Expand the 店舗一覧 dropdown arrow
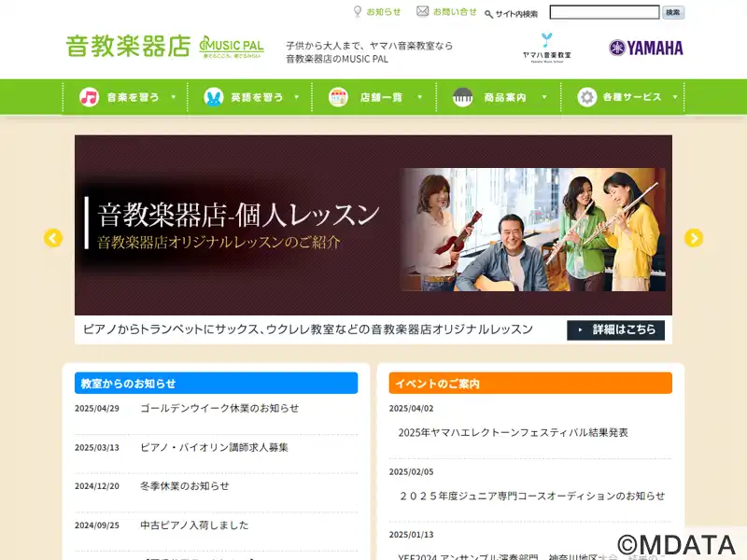747x560 pixels. coord(419,97)
